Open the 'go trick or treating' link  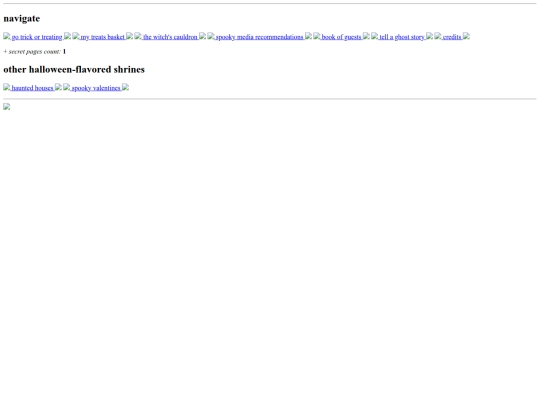[x=37, y=37]
